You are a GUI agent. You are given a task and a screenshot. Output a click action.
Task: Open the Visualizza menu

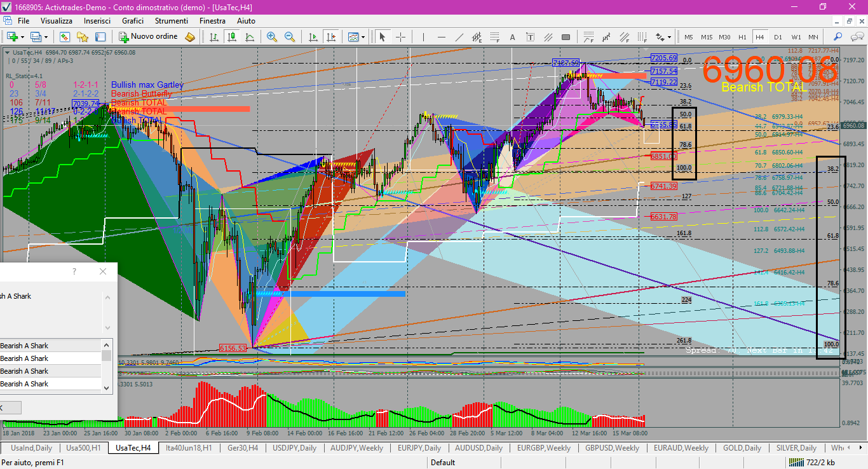click(x=57, y=21)
